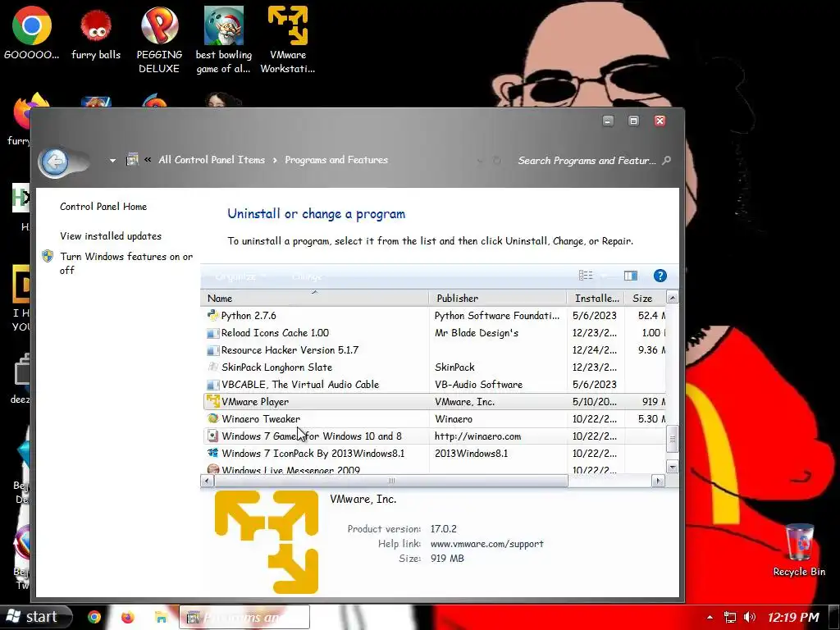Click the volume speaker tray icon

[x=750, y=617]
